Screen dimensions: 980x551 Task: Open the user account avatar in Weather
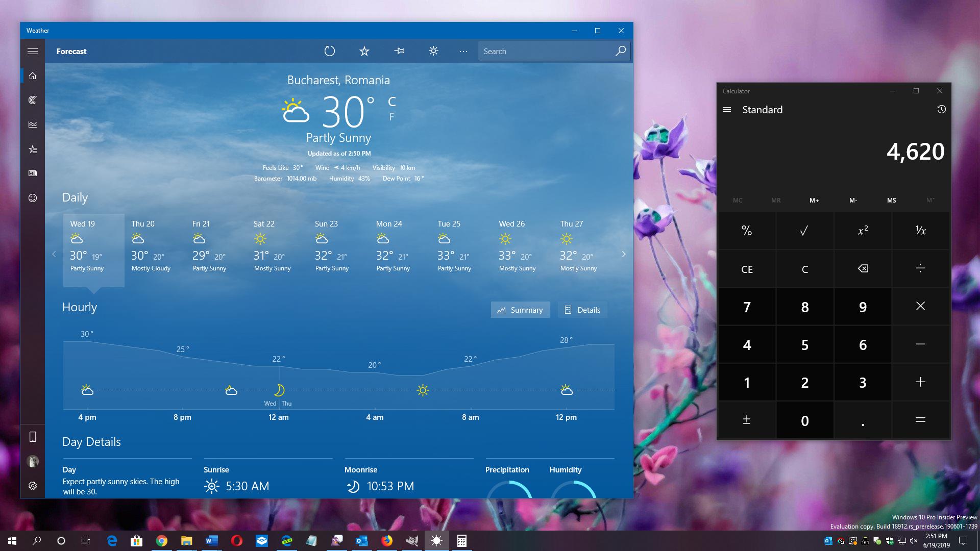[x=33, y=461]
